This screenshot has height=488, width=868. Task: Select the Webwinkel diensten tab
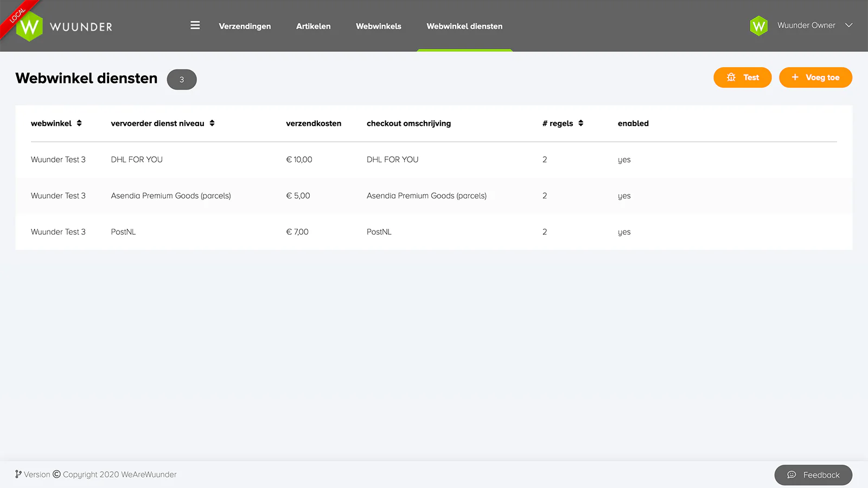point(464,26)
